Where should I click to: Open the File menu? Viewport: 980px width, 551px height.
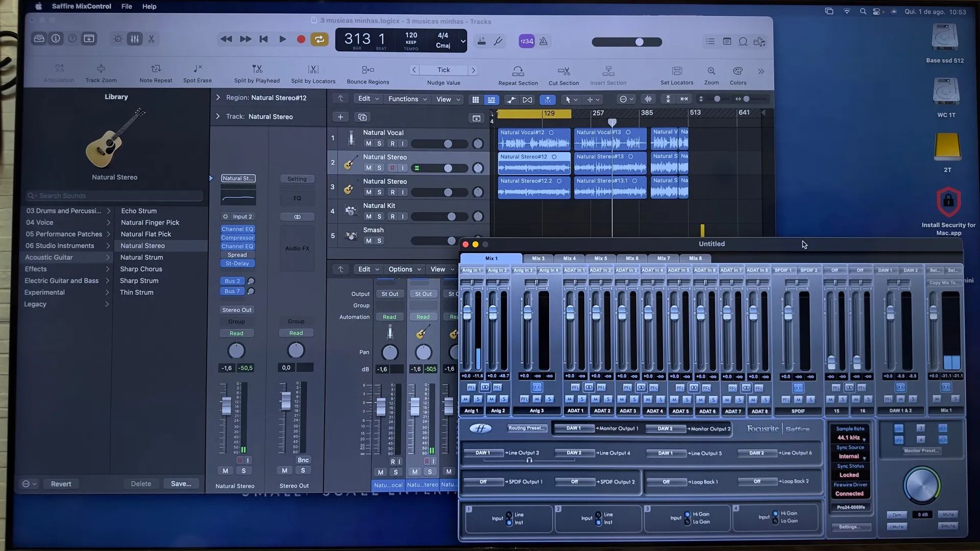pos(126,6)
